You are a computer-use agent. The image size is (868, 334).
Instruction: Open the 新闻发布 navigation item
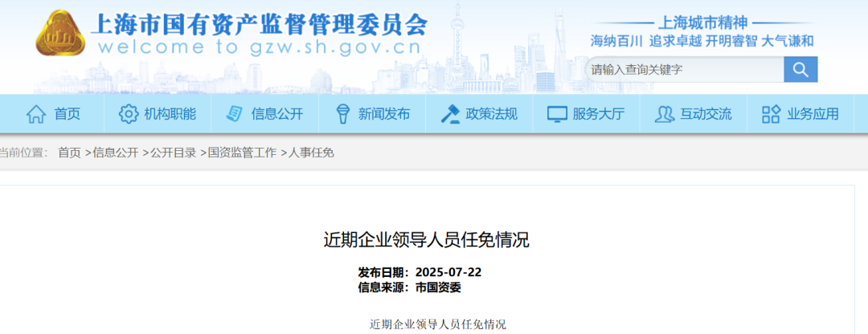pyautogui.click(x=372, y=114)
